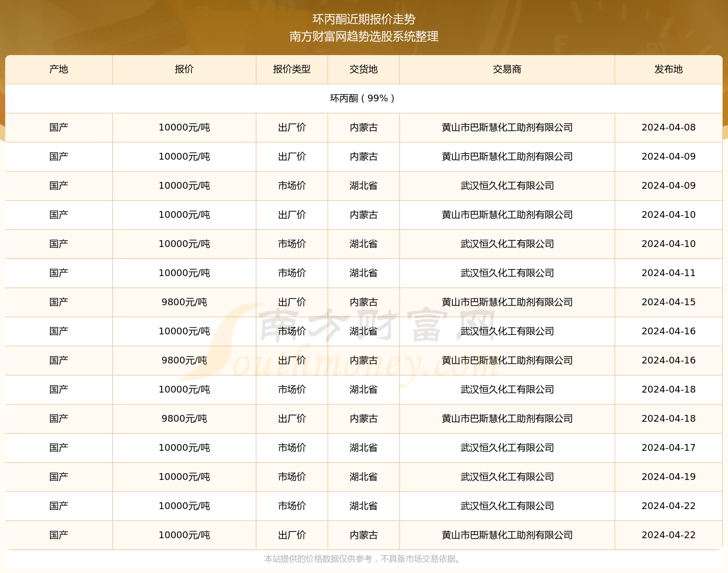Click date 2024-04-11

click(668, 273)
